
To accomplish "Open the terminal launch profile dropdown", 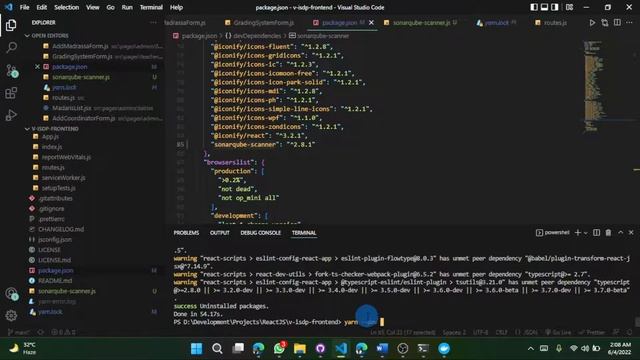I will pos(586,233).
